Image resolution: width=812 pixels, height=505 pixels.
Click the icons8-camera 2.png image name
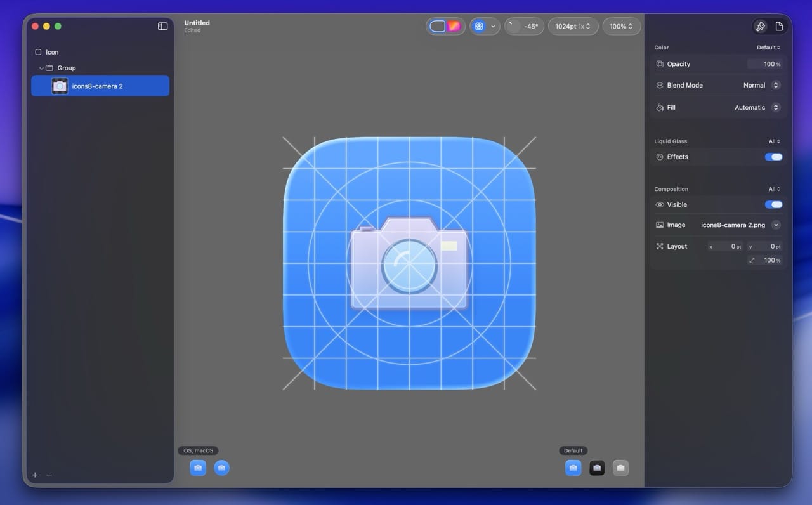point(733,225)
